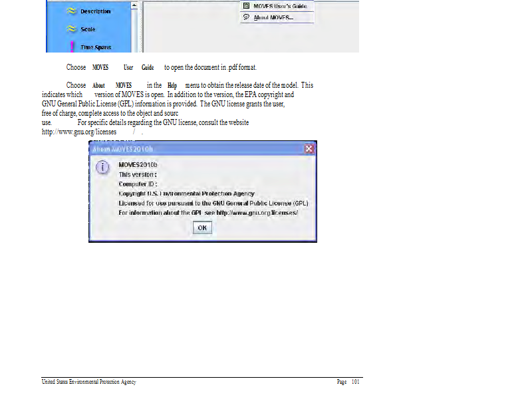Choose About MOVES... from Help menu
The image size is (532, 411).
point(273,17)
